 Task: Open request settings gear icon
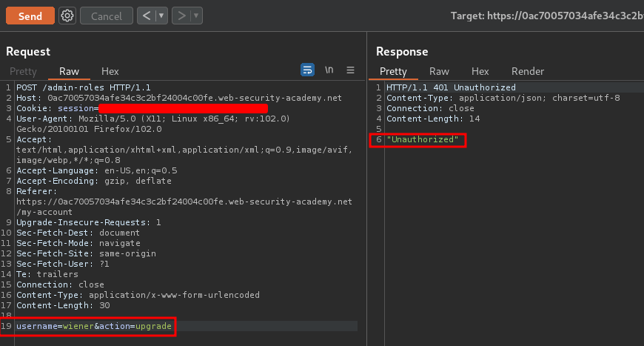pos(67,16)
